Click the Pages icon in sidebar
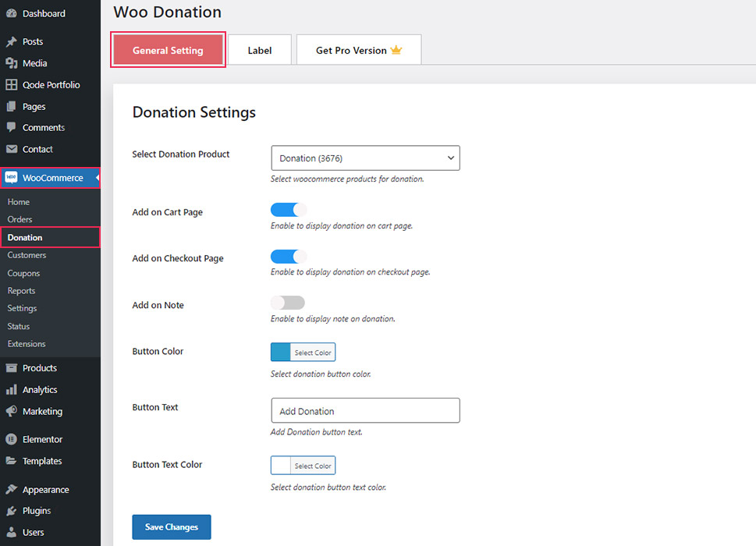 (x=11, y=107)
